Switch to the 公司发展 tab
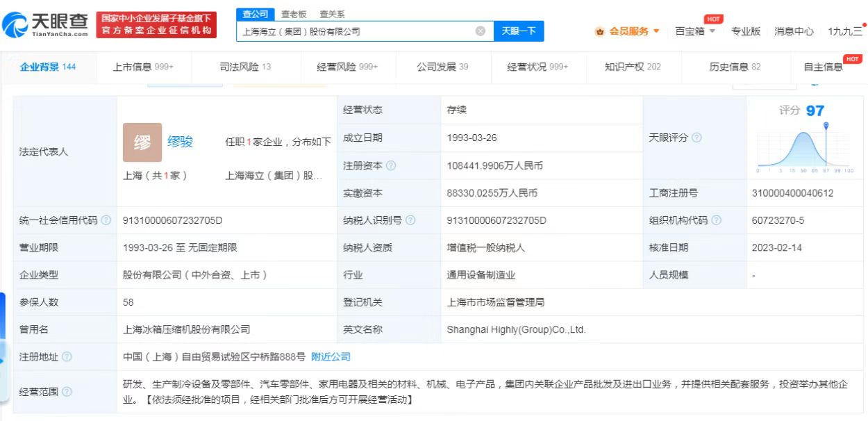This screenshot has width=868, height=421. tap(442, 67)
